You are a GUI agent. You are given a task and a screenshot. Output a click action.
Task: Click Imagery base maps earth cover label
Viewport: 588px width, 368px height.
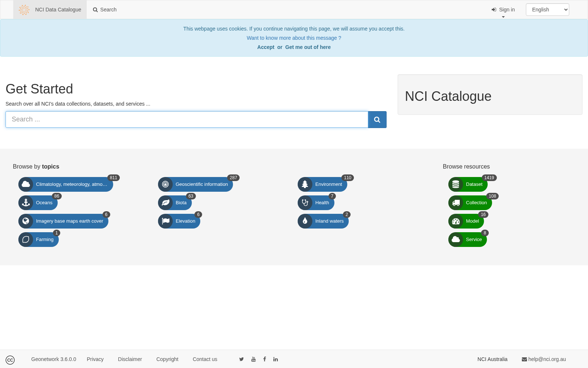69,221
